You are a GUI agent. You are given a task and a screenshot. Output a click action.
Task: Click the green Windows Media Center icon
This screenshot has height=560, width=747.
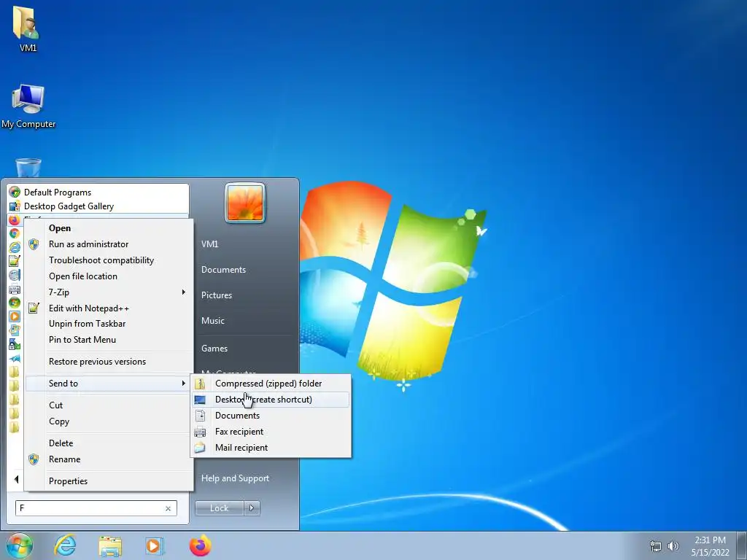(15, 303)
